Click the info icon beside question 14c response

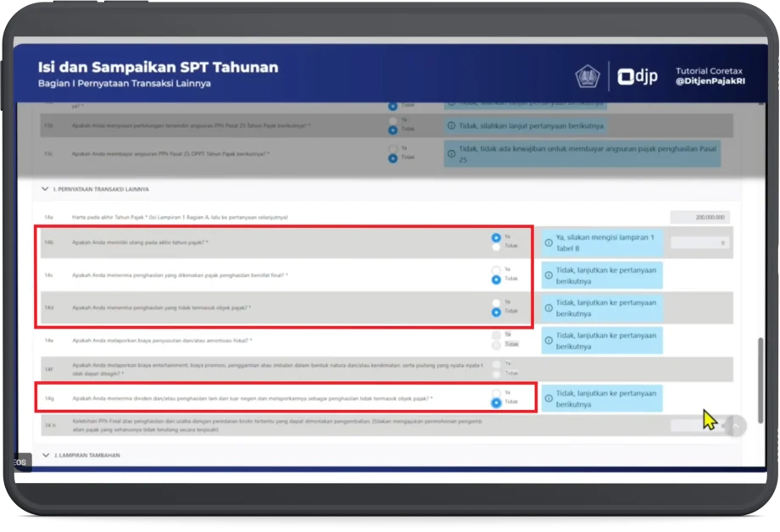point(548,275)
